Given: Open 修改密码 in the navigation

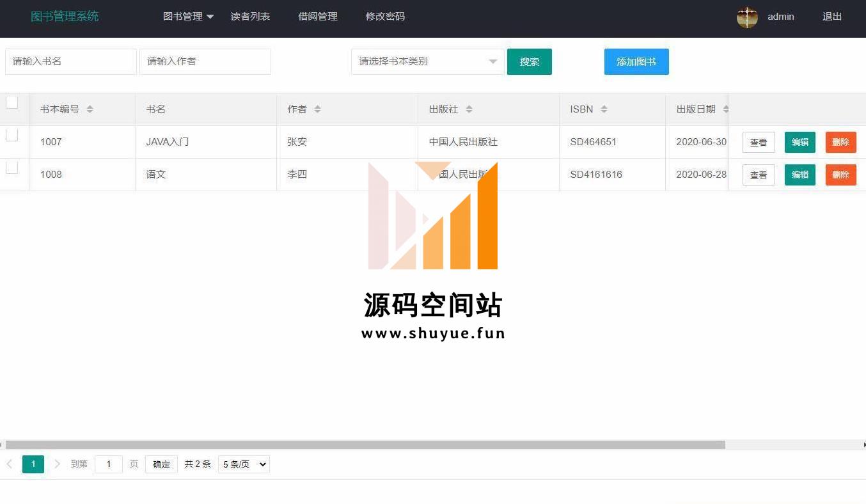Looking at the screenshot, I should click(x=385, y=17).
